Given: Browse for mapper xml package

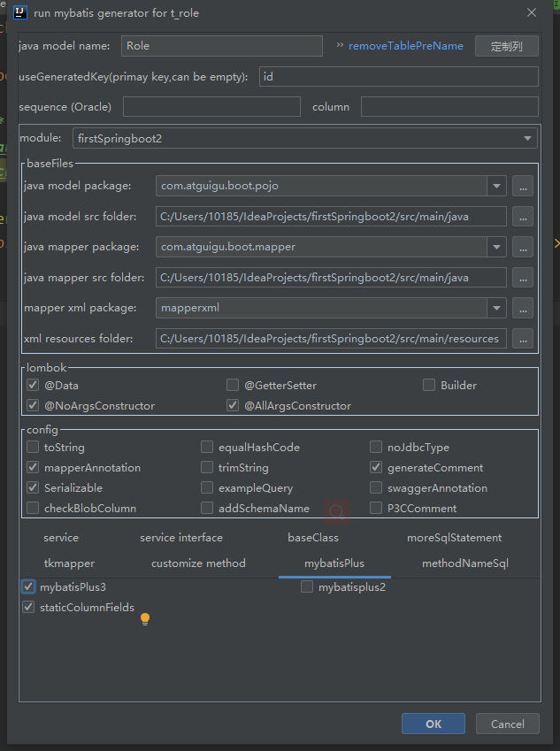Looking at the screenshot, I should click(523, 308).
